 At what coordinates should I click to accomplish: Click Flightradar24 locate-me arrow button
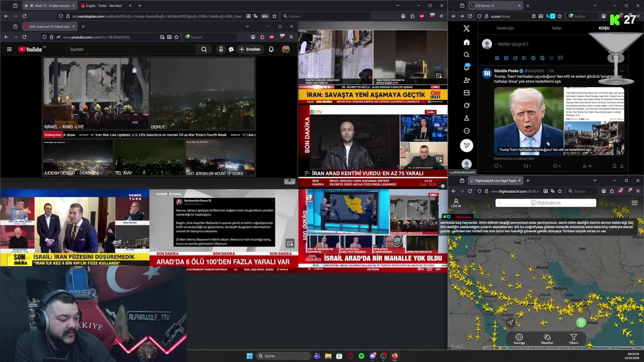[x=510, y=322]
